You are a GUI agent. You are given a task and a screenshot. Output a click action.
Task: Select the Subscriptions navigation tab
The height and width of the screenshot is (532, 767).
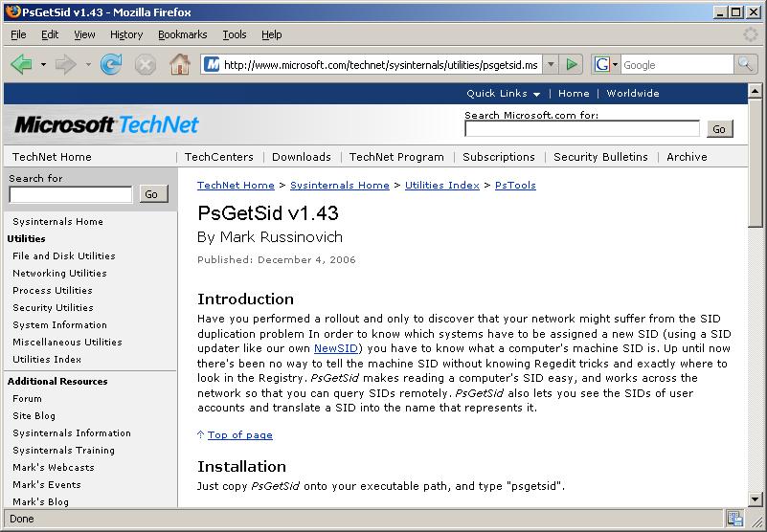click(x=499, y=157)
